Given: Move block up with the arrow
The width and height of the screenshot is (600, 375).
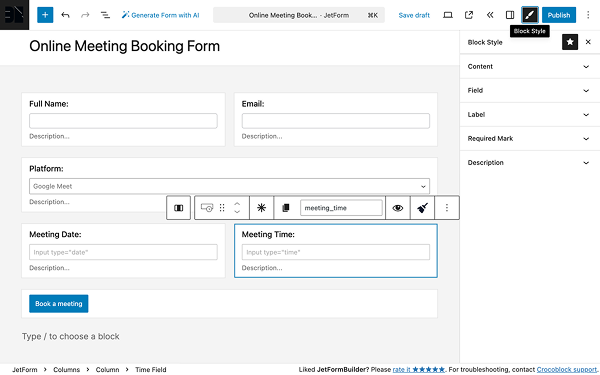Looking at the screenshot, I should 237,204.
